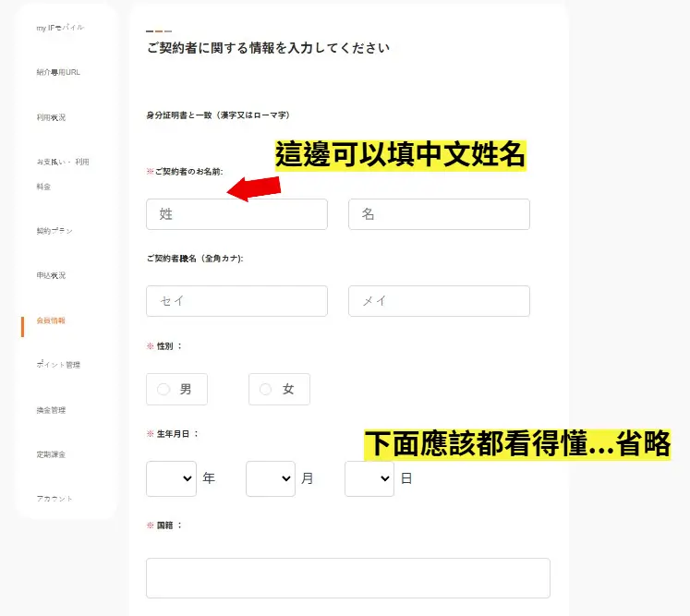Select the 男 gender radio button
Screen dimensions: 690x616
pos(163,390)
